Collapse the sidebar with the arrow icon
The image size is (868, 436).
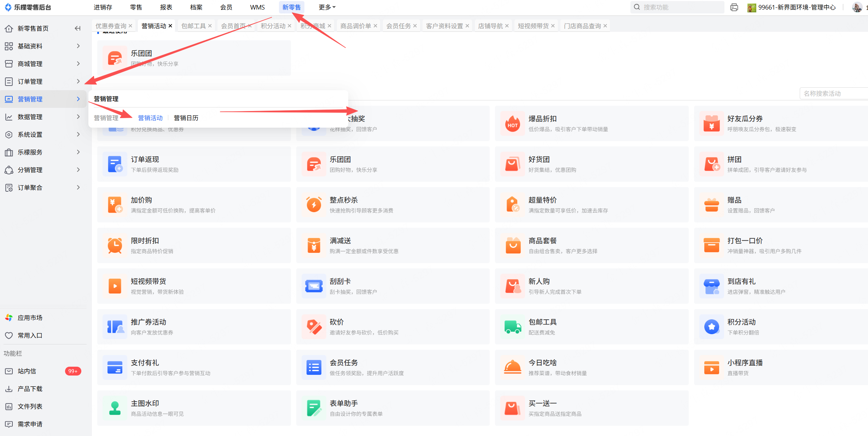(x=77, y=28)
